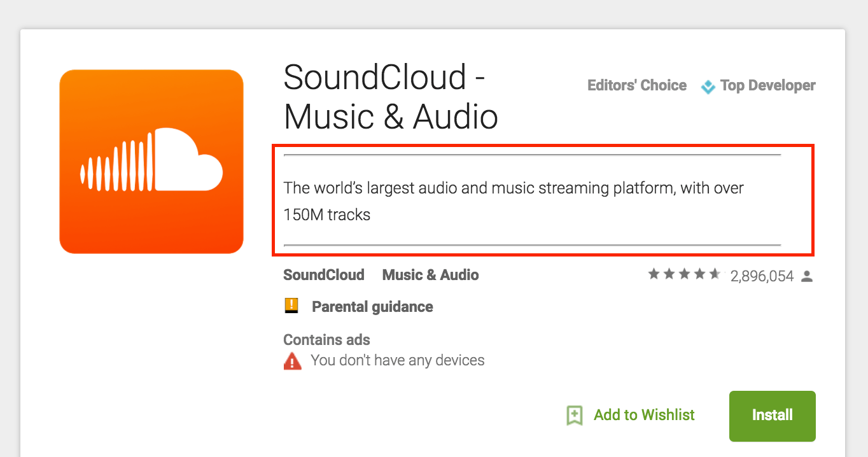Click the star rating icons
This screenshot has height=457, width=868.
(685, 274)
